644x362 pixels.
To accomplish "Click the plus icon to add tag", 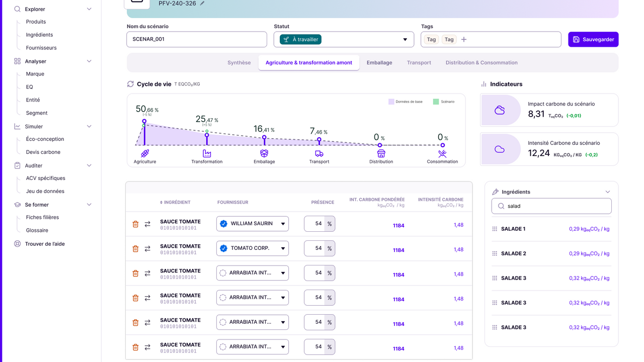I will click(x=464, y=39).
